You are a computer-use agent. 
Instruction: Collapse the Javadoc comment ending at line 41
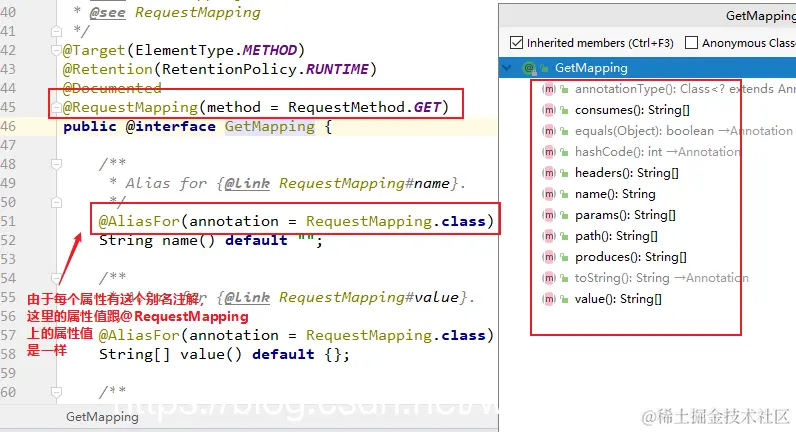point(56,31)
